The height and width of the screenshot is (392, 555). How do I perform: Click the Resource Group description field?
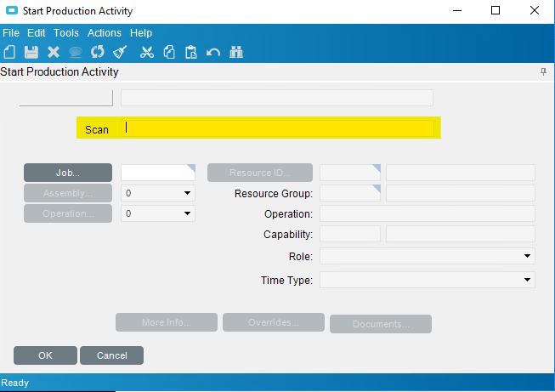[x=461, y=193]
